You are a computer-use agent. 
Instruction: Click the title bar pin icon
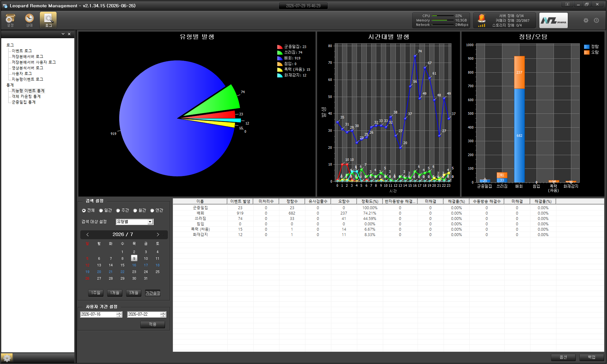coord(567,4)
